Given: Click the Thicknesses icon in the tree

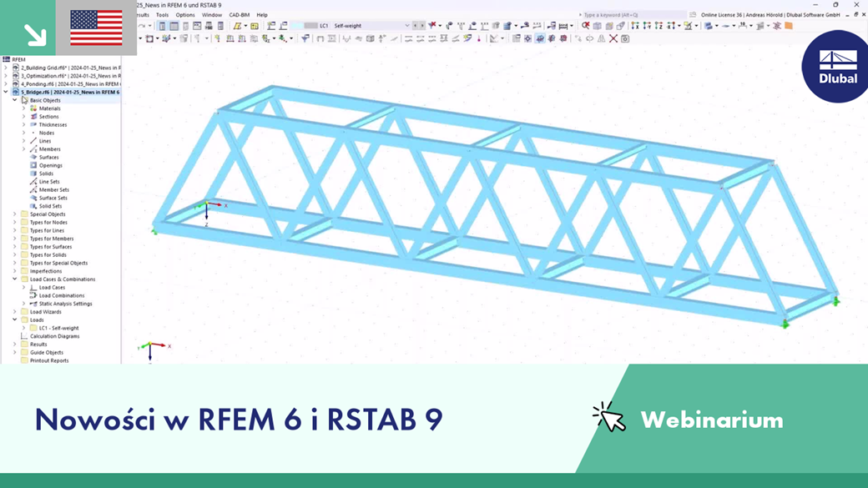Looking at the screenshot, I should [33, 124].
